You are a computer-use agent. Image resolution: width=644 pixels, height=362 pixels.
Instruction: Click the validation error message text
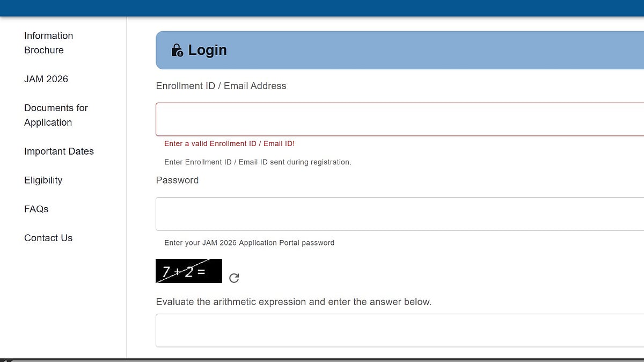coord(230,143)
